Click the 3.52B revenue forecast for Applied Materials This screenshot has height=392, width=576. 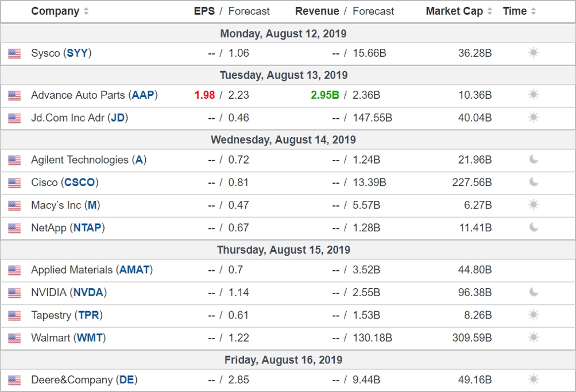[366, 270]
